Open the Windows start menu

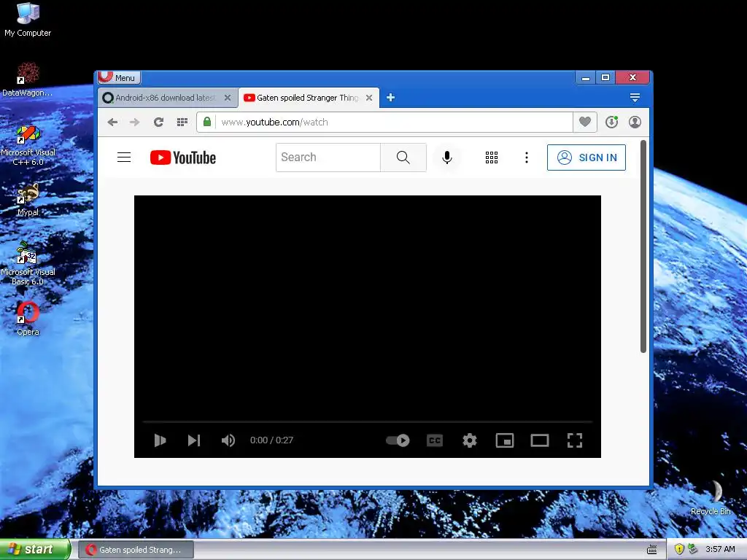coord(34,550)
